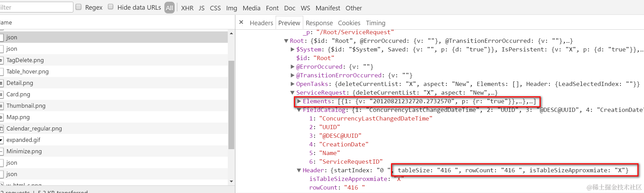Click the _p "/Root/ServiceRequest" line
The width and height of the screenshot is (644, 193).
click(x=348, y=32)
